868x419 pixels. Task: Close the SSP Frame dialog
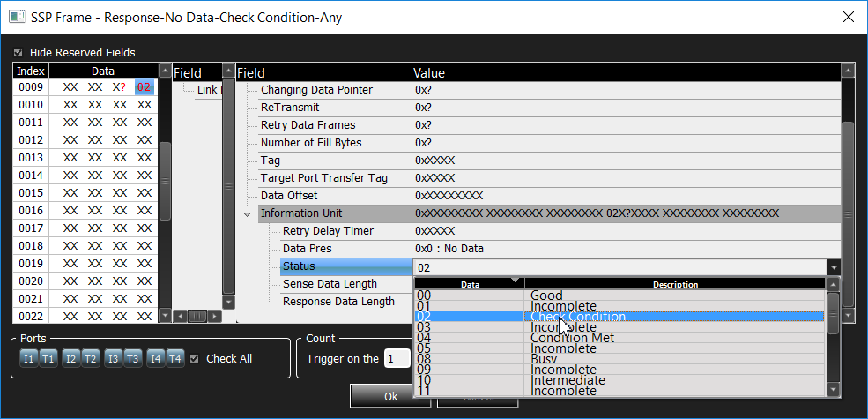pos(848,17)
